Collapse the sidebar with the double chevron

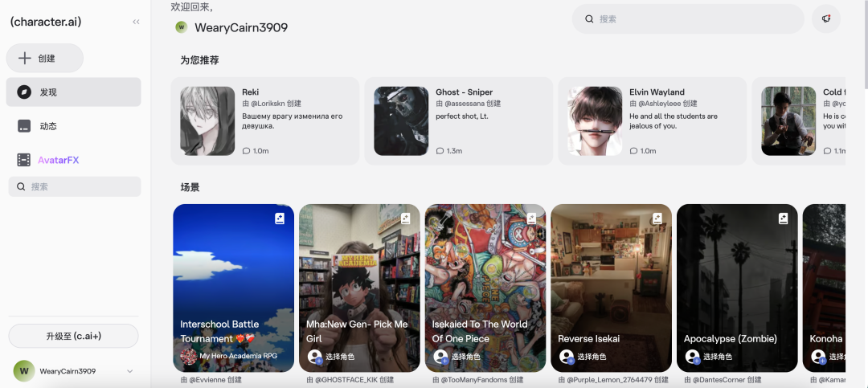[x=136, y=22]
